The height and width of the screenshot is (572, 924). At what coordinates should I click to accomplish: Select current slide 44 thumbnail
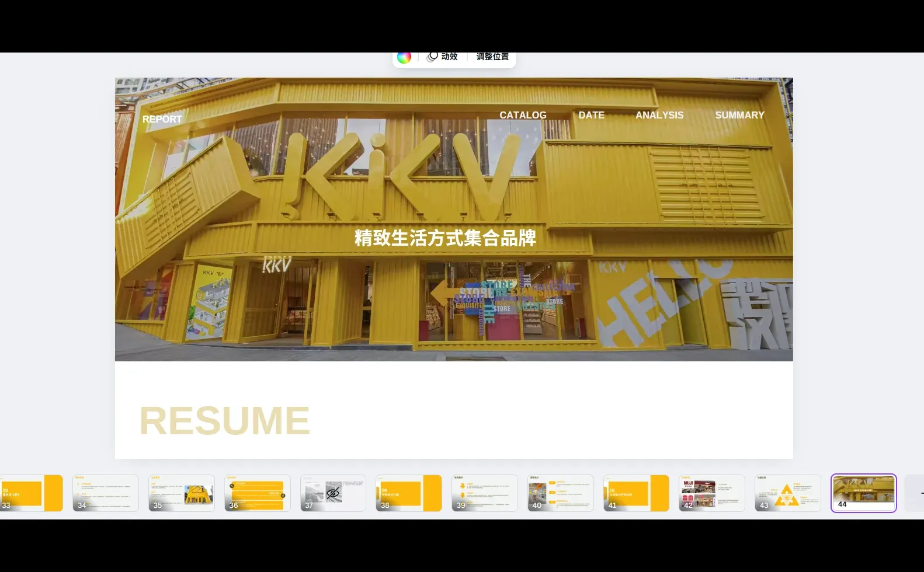tap(864, 493)
